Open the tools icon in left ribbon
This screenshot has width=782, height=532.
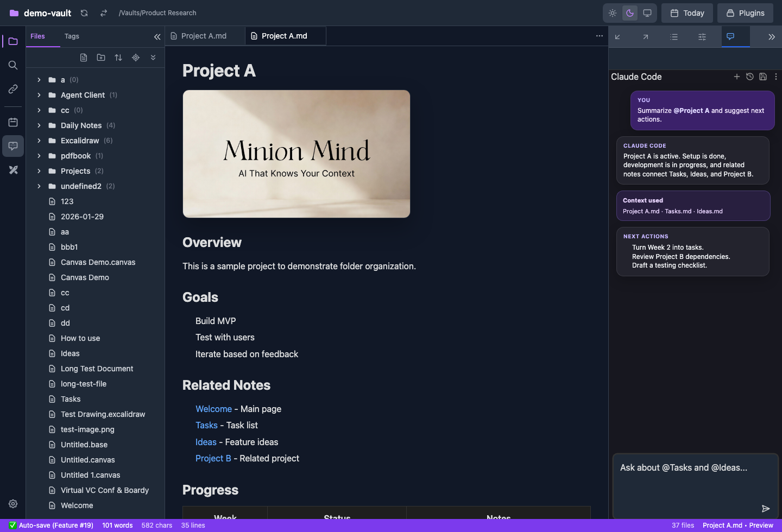tap(13, 170)
